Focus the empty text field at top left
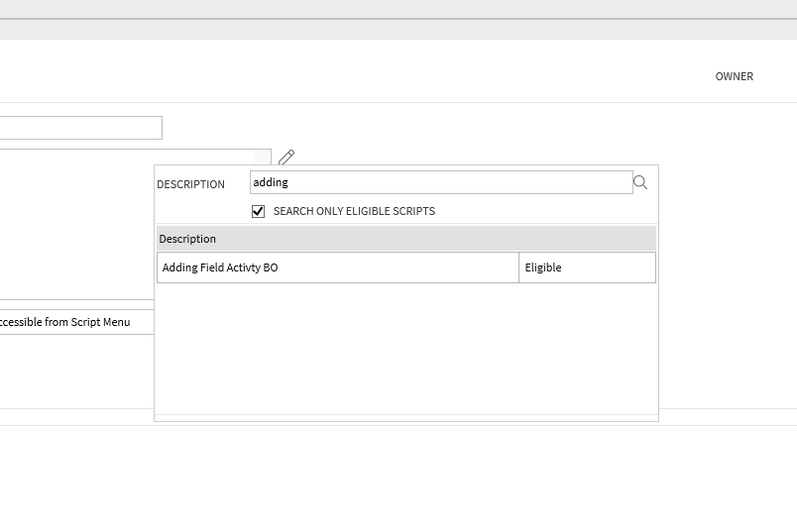Screen dimensions: 797x532 (81, 128)
